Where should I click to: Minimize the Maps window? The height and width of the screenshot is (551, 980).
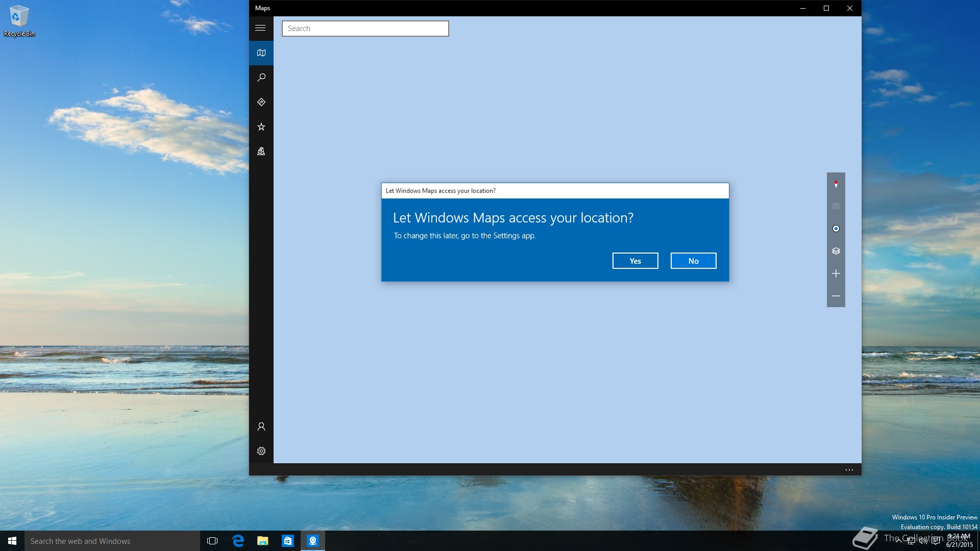coord(803,8)
